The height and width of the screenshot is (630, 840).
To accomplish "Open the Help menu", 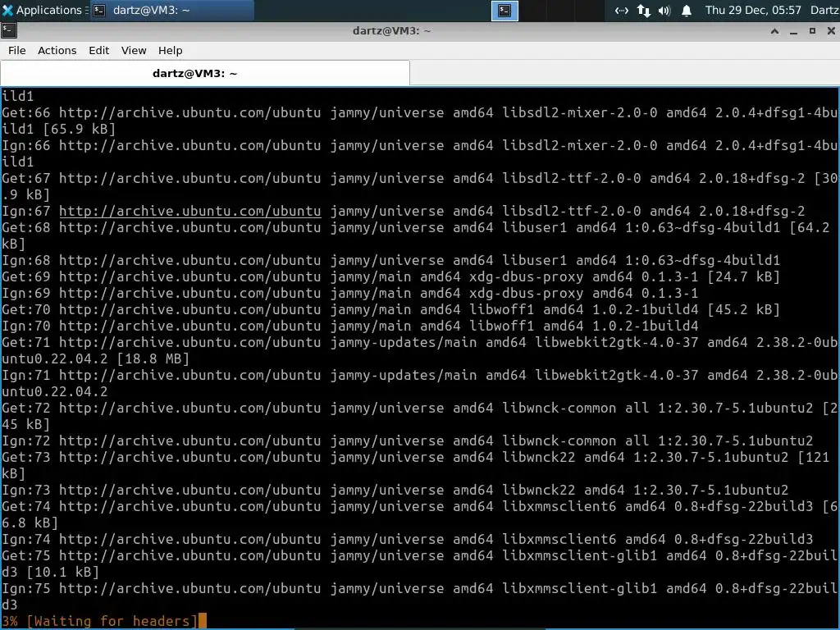I will coord(170,50).
